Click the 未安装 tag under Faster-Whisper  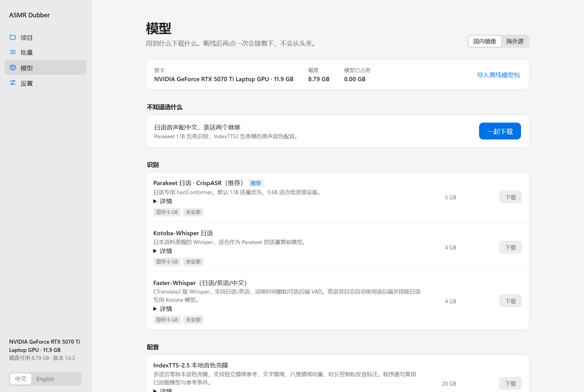click(x=193, y=320)
